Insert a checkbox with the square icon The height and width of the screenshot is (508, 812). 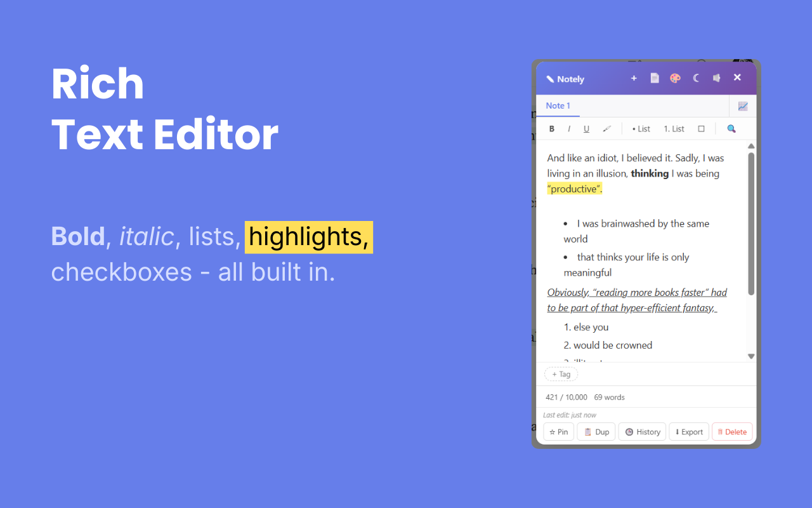701,128
